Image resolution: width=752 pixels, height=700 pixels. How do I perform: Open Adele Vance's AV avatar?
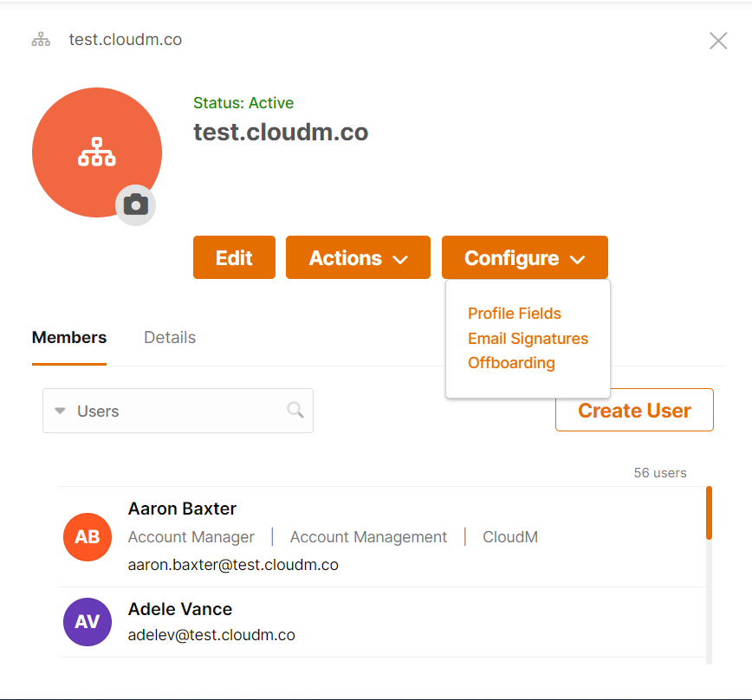coord(88,622)
